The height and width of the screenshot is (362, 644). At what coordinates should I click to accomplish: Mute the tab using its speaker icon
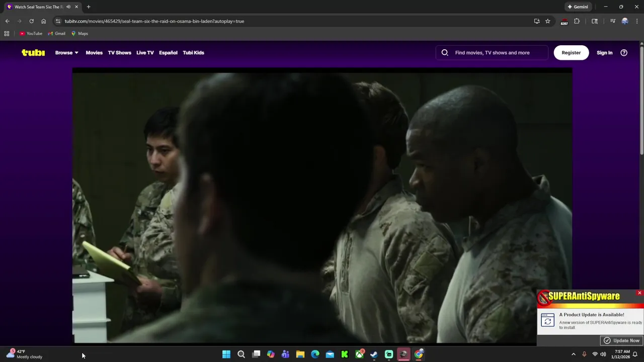(68, 7)
